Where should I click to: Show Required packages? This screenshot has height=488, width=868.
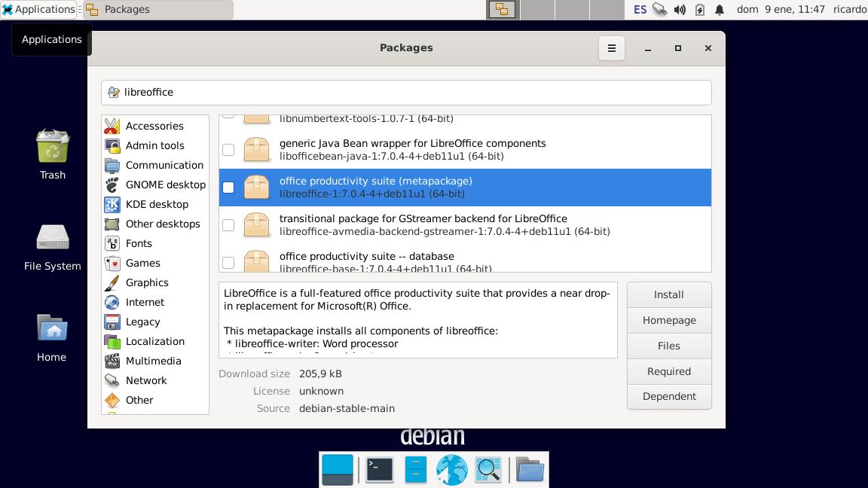(669, 371)
